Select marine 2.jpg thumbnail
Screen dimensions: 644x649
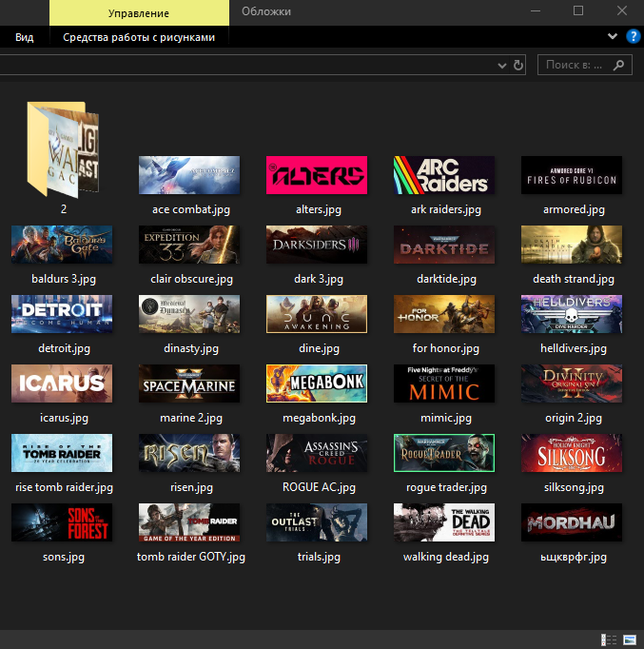pos(189,383)
